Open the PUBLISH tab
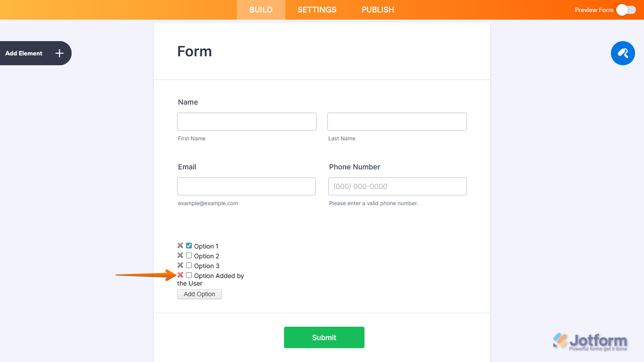This screenshot has width=644, height=362. pos(377,9)
